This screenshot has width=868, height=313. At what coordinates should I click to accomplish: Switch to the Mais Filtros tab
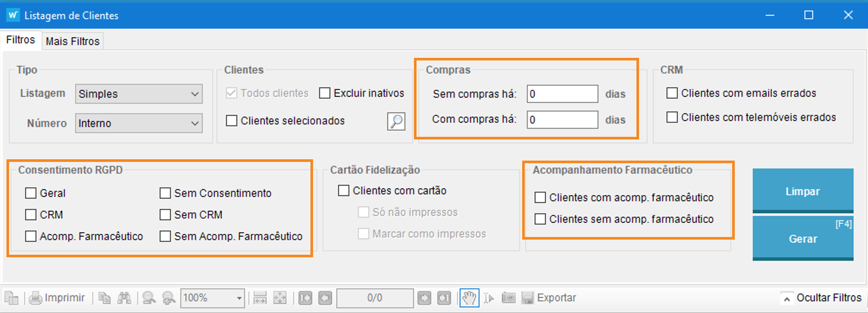(x=72, y=41)
